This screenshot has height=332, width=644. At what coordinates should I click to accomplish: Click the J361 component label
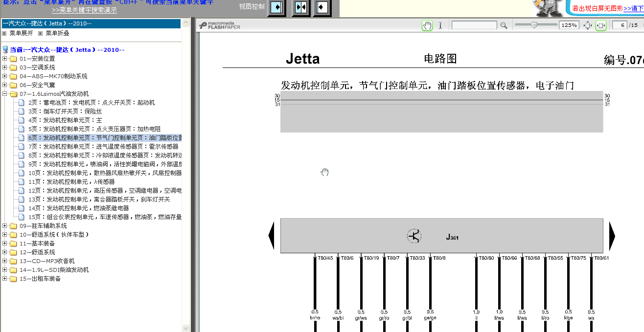pos(452,237)
